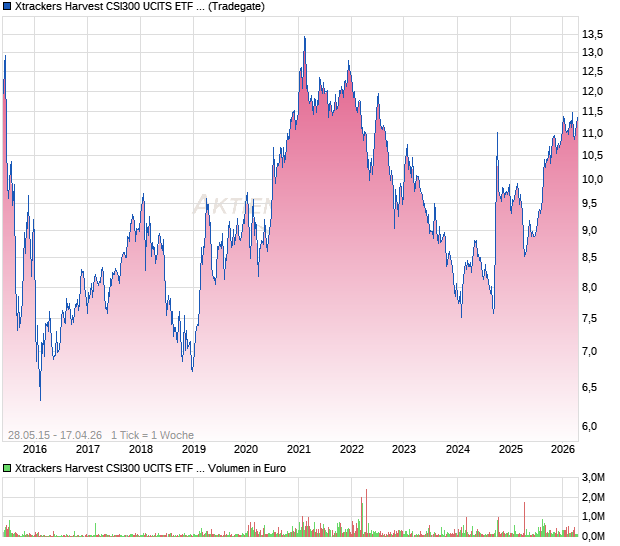The image size is (620, 546).
Task: Click the 12,0 price axis label
Action: point(592,92)
